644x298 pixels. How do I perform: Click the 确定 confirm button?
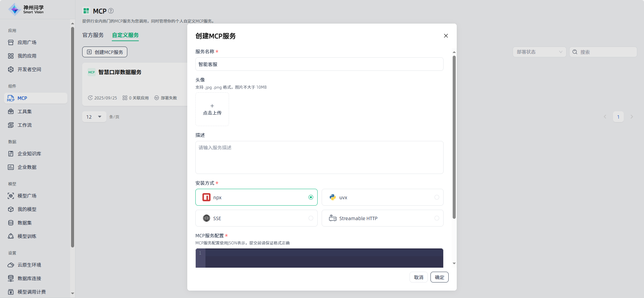(439, 277)
